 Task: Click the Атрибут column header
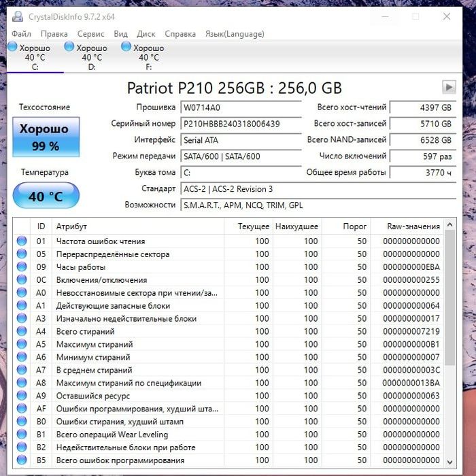(x=138, y=226)
